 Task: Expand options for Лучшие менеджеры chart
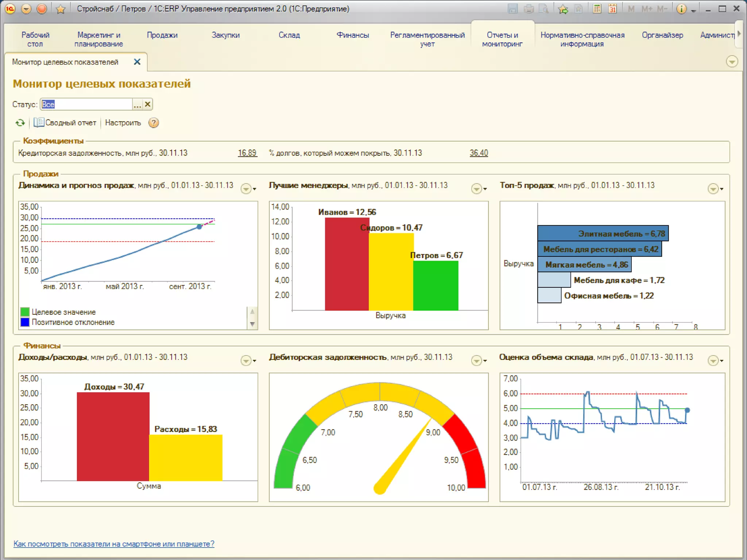point(478,188)
